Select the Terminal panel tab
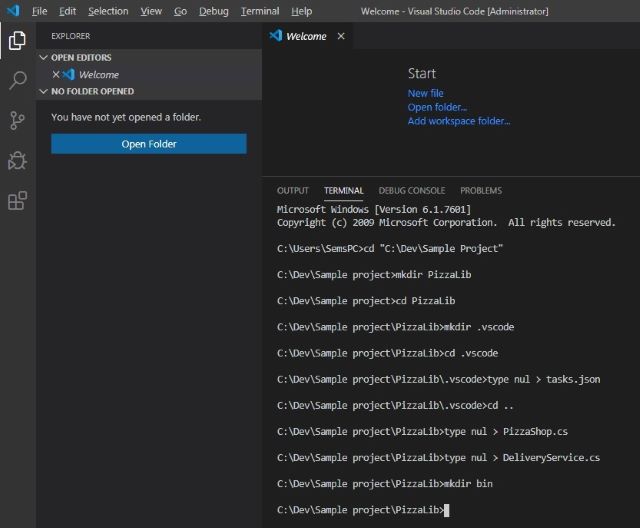This screenshot has width=640, height=528. [344, 191]
